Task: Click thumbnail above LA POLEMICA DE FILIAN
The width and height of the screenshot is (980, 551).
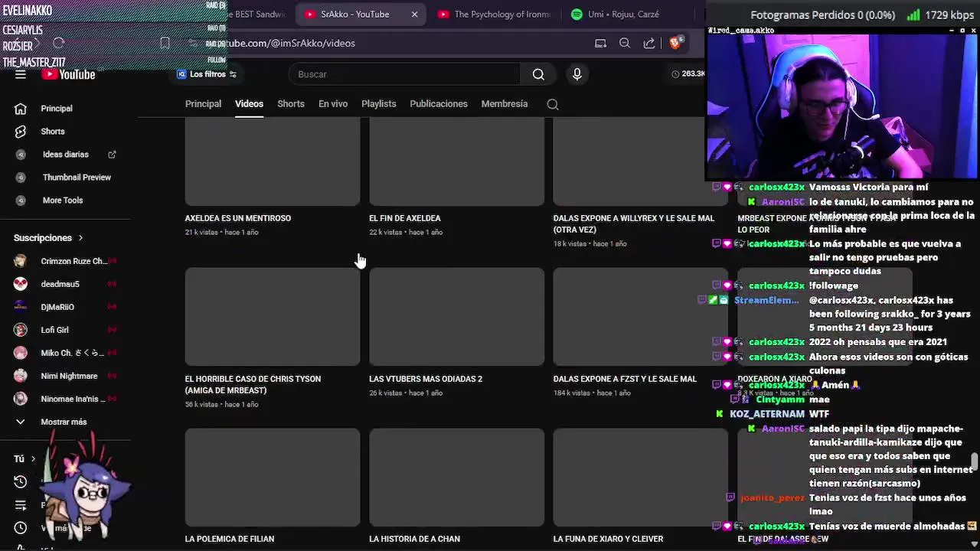Action: [x=272, y=478]
